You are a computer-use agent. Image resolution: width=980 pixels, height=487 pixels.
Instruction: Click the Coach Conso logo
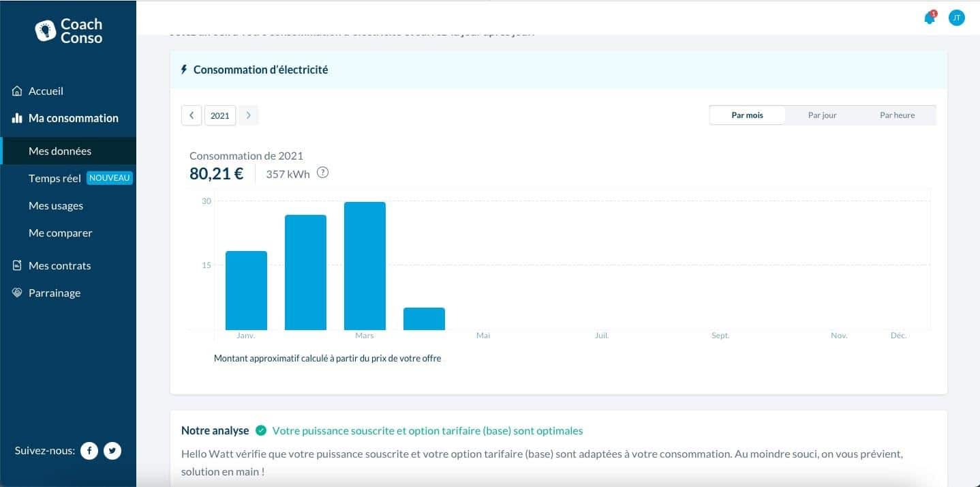coord(68,31)
